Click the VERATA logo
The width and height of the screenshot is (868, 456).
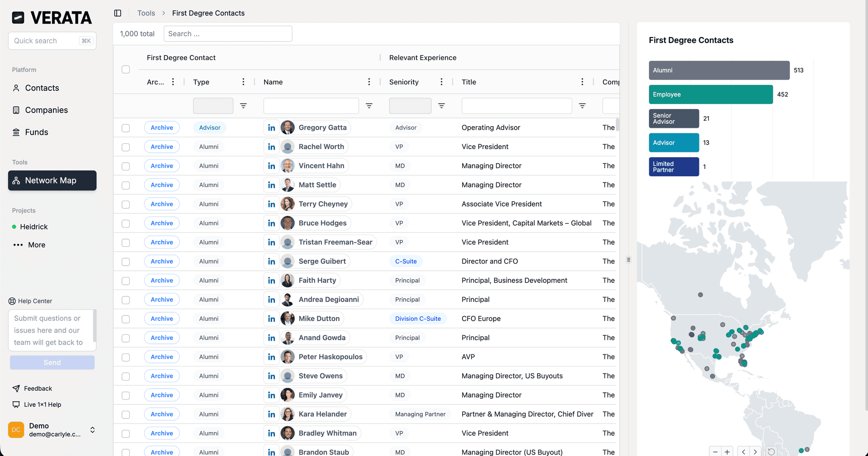coord(52,18)
